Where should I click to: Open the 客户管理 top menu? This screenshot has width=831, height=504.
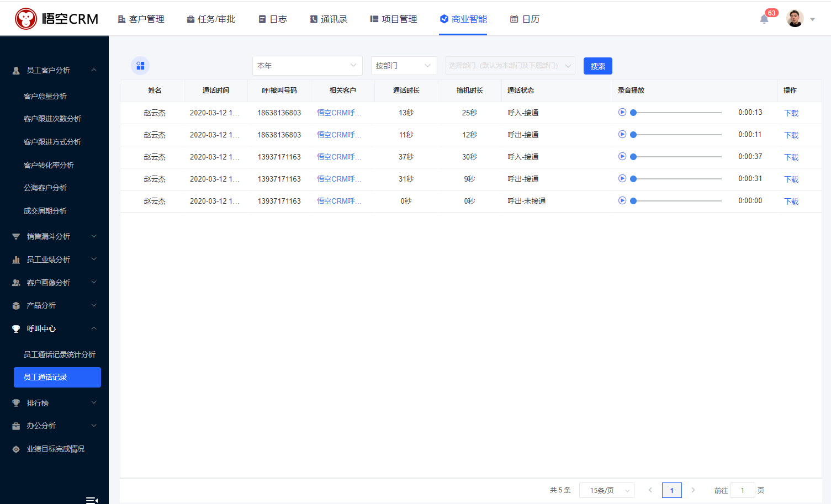141,19
